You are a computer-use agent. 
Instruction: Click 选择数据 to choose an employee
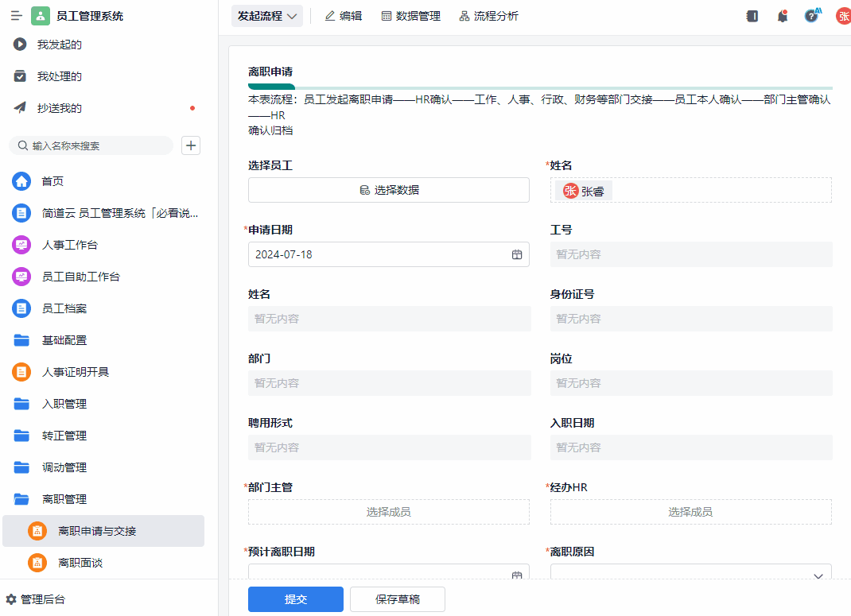point(389,190)
